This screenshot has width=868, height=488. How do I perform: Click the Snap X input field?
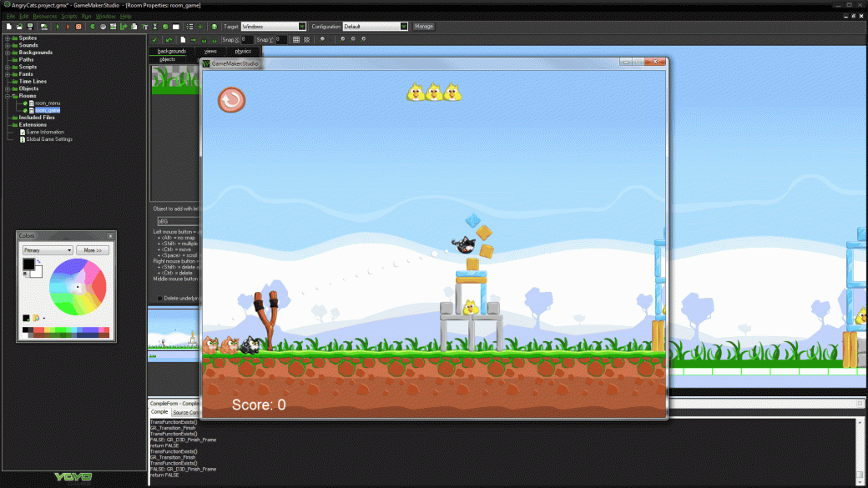coord(247,40)
